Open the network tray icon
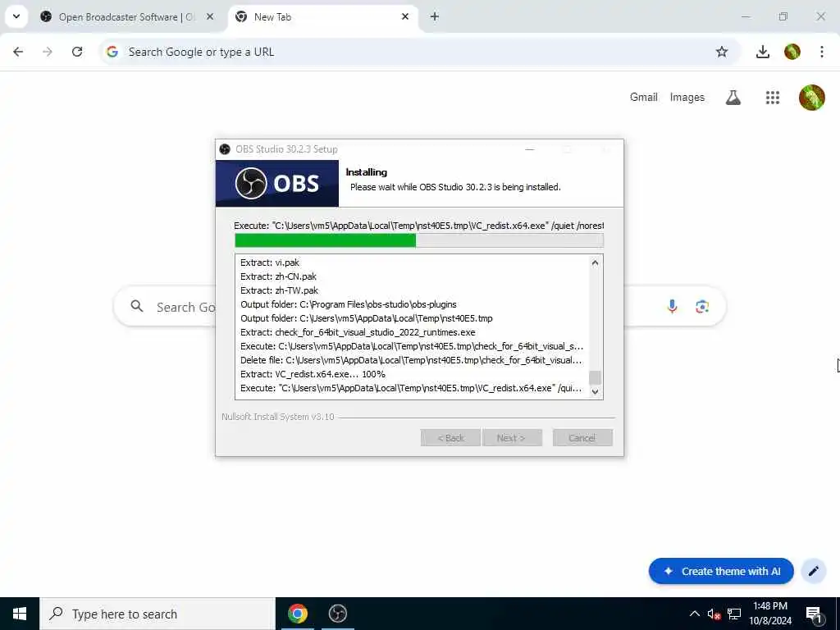Image resolution: width=840 pixels, height=630 pixels. (734, 614)
